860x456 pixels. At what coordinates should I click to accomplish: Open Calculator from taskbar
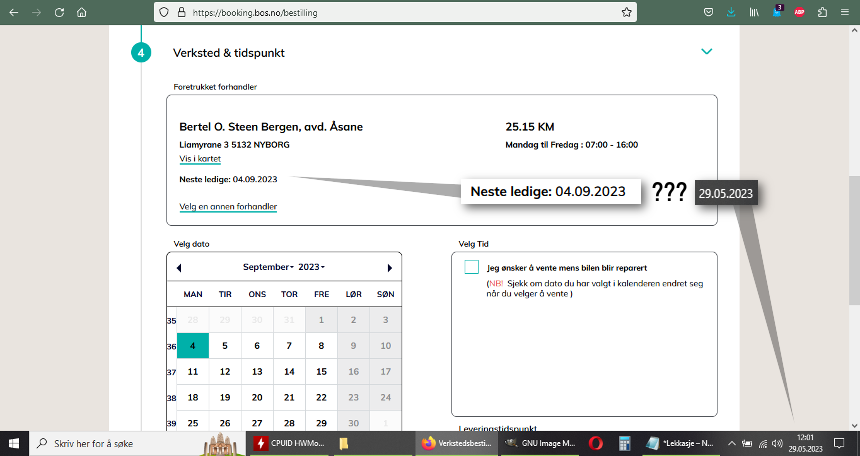click(x=624, y=443)
